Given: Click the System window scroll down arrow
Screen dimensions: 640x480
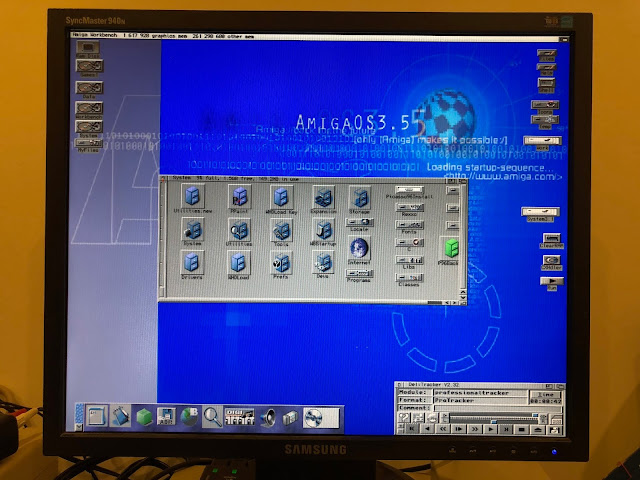Looking at the screenshot, I should (462, 297).
